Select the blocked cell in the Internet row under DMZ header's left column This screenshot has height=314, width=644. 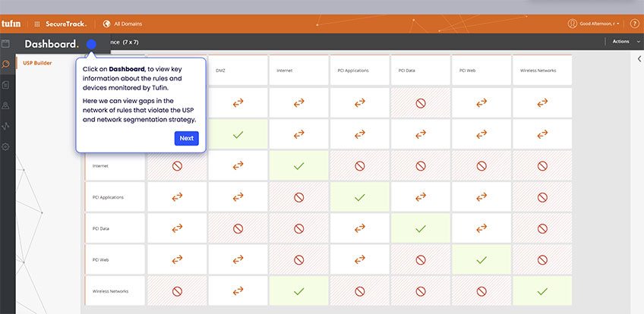(x=177, y=165)
